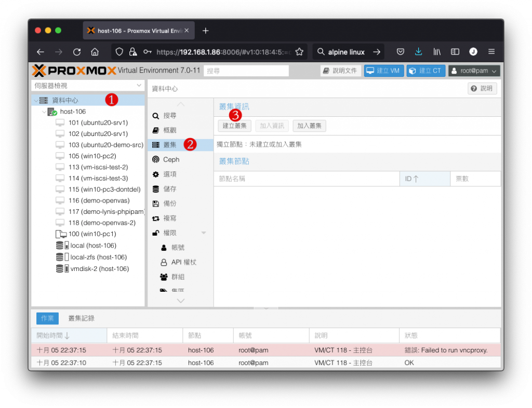Viewport: 532px width, 408px height.
Task: Sort tasks by the 狀態 column header
Action: point(449,335)
